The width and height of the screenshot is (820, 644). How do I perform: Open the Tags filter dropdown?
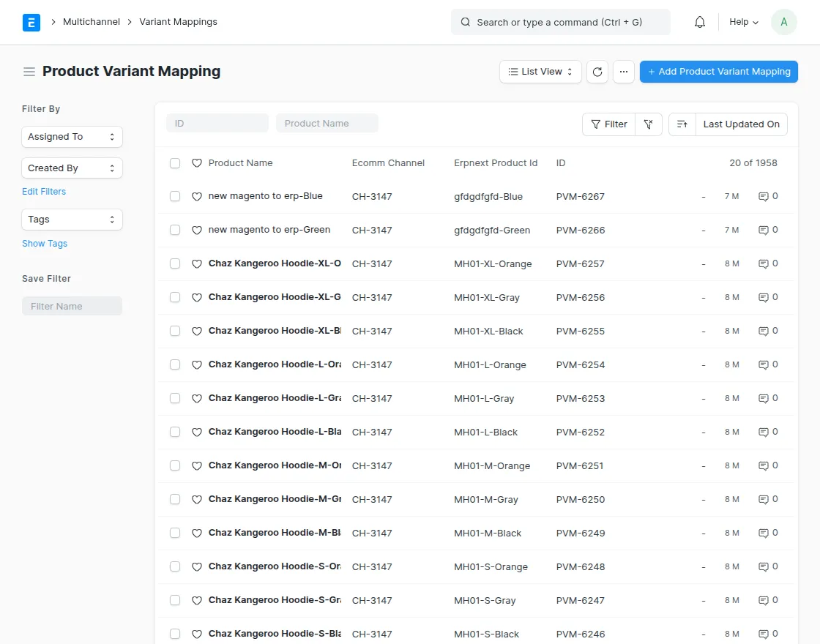(x=71, y=220)
